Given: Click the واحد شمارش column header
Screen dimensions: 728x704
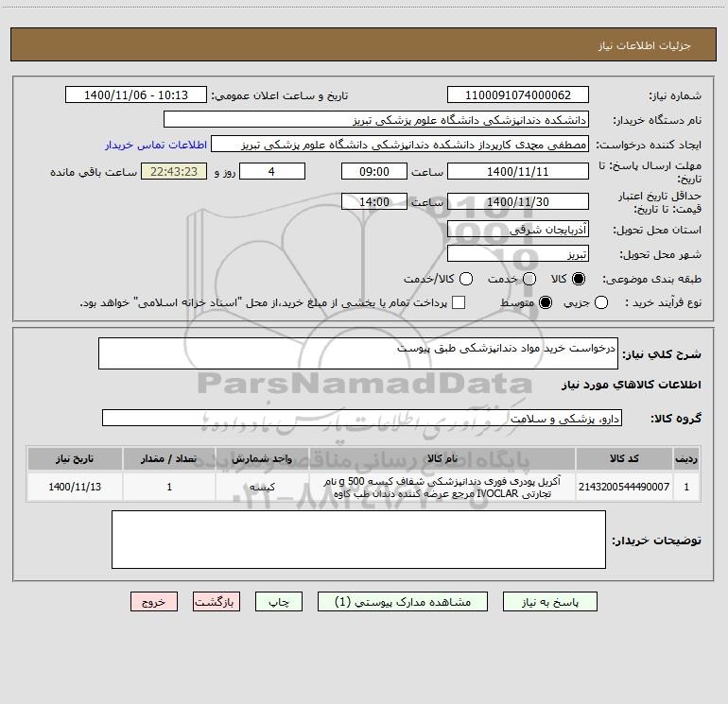Looking at the screenshot, I should (x=262, y=459).
